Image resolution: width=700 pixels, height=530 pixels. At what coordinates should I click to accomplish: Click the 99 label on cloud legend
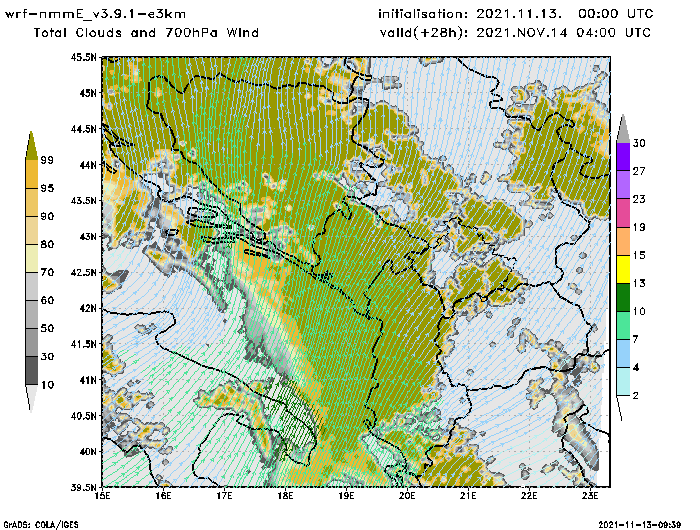tap(47, 160)
